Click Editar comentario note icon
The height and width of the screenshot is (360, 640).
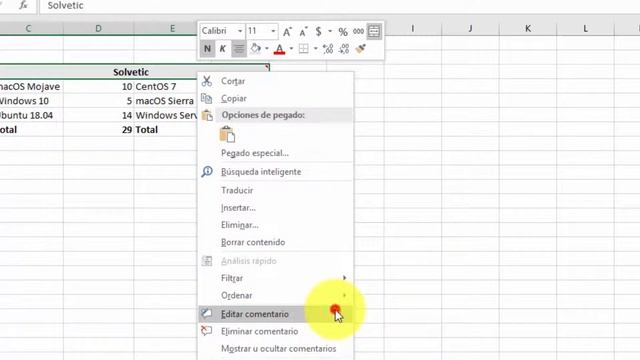pos(207,313)
